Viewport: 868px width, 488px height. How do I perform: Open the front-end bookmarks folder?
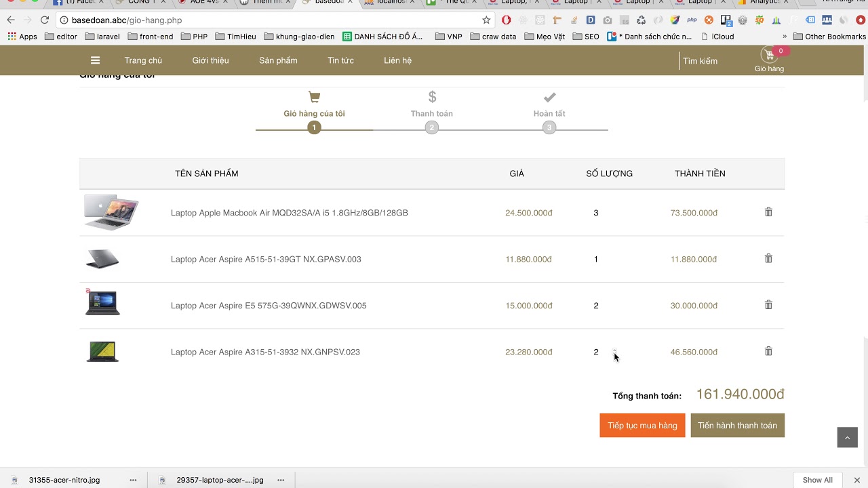pyautogui.click(x=150, y=37)
